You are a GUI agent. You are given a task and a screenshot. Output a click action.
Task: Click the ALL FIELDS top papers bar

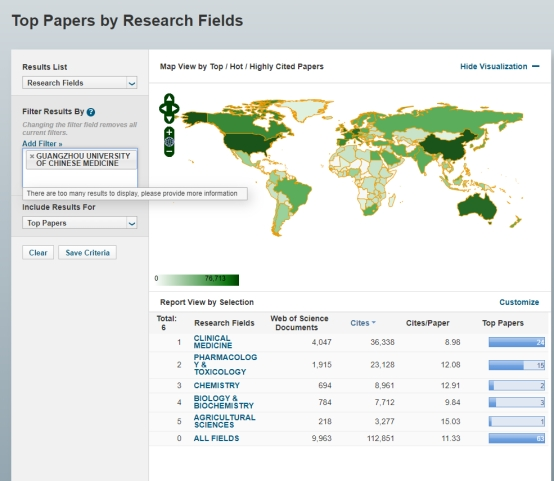point(517,439)
